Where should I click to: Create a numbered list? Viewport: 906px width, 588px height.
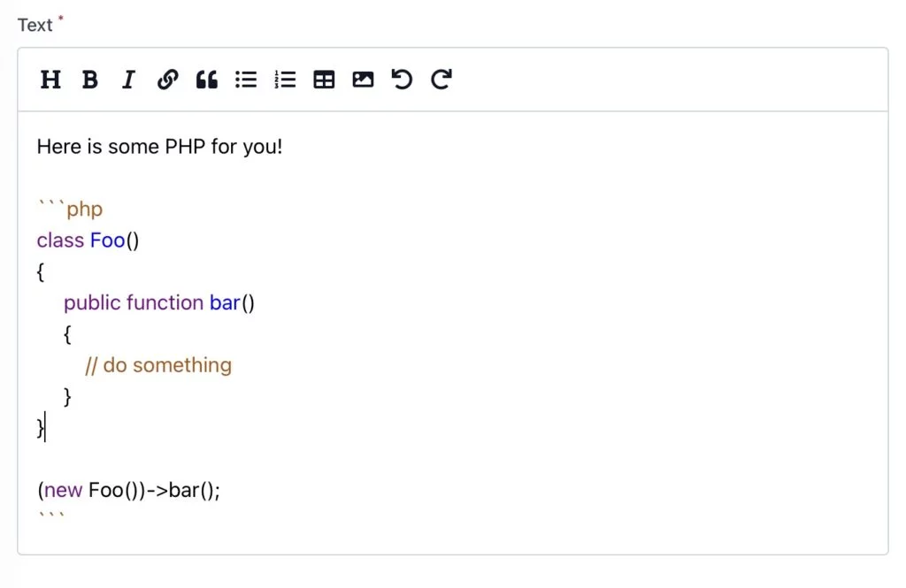[x=285, y=79]
